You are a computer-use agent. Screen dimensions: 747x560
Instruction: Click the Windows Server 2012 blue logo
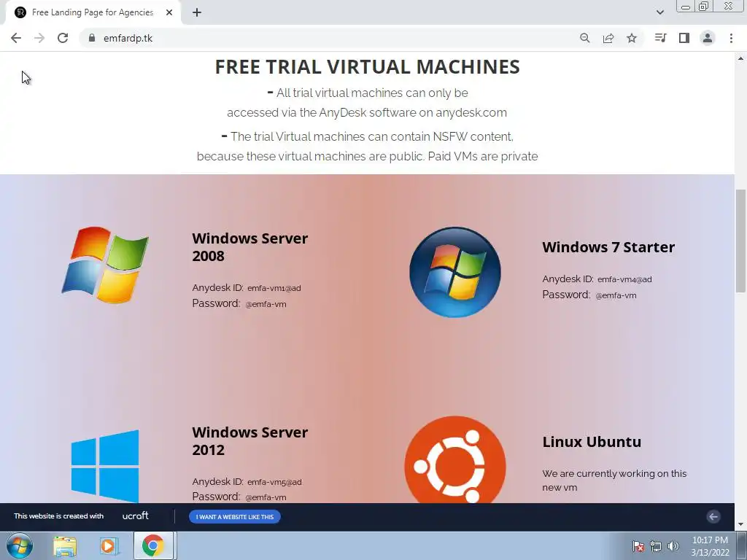tap(105, 466)
